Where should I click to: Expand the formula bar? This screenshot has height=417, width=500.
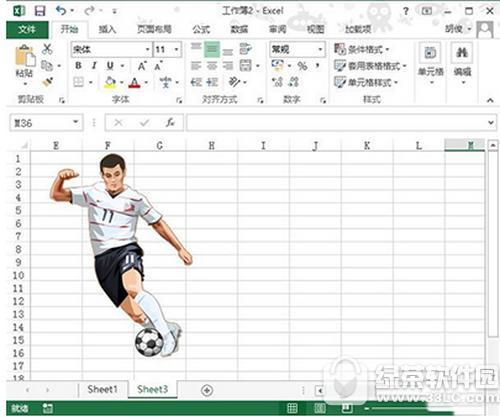[491, 123]
